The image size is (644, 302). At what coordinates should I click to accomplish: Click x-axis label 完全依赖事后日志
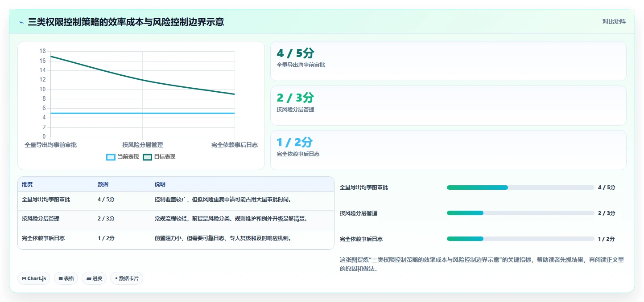point(235,145)
